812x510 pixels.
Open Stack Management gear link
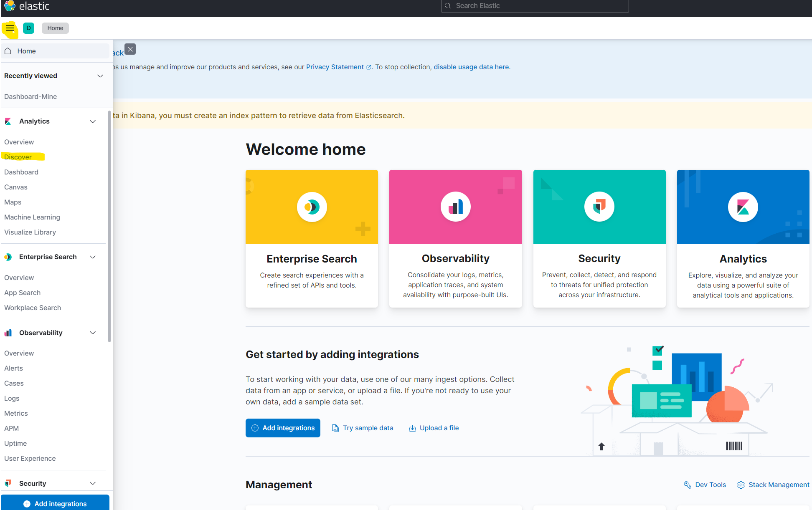coord(773,485)
